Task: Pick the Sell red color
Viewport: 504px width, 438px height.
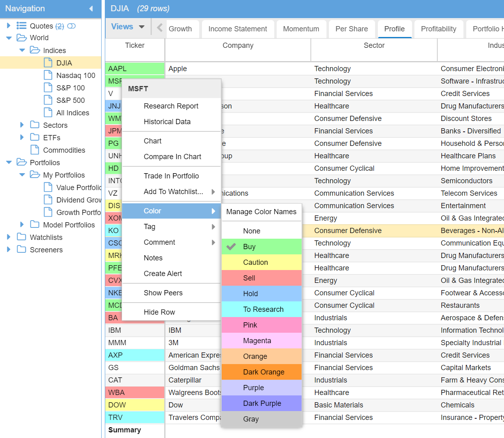Action: [x=261, y=278]
